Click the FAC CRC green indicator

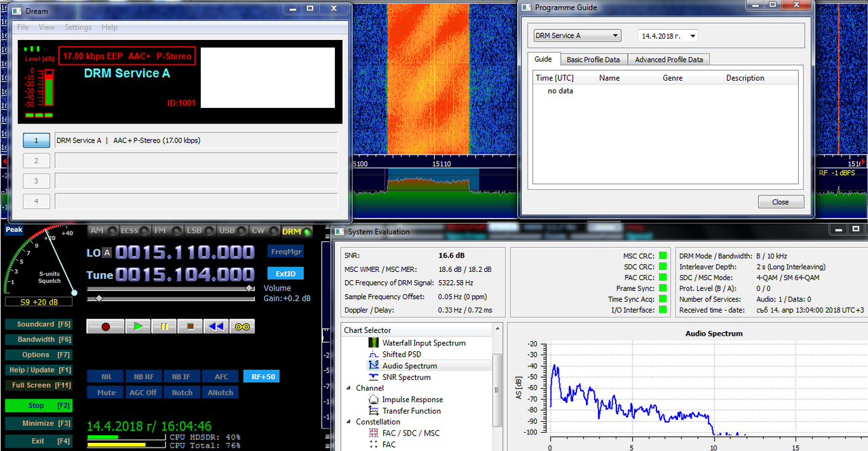663,277
